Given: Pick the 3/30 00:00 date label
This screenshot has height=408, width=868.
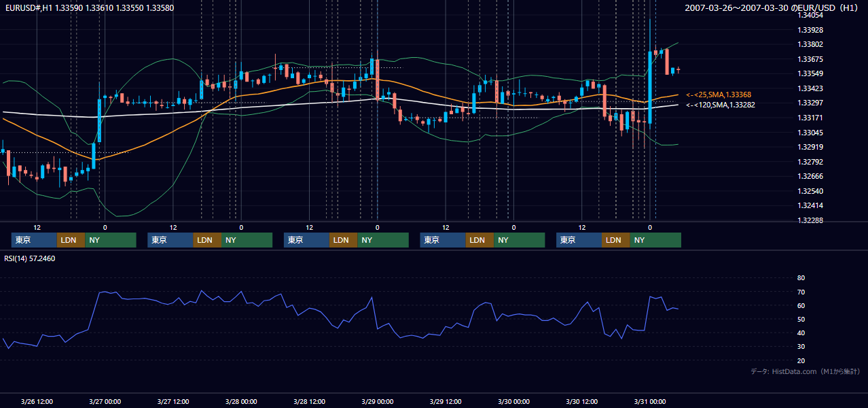Looking at the screenshot, I should (x=513, y=401).
